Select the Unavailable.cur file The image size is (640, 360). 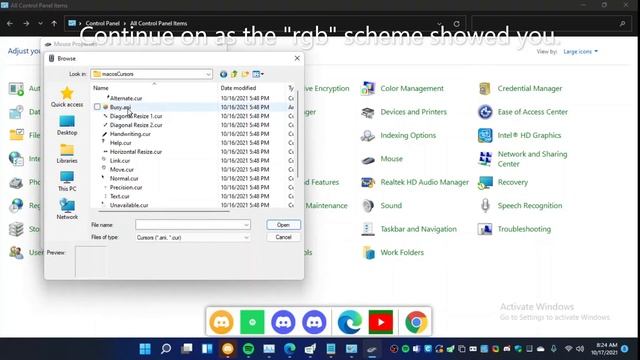(129, 205)
